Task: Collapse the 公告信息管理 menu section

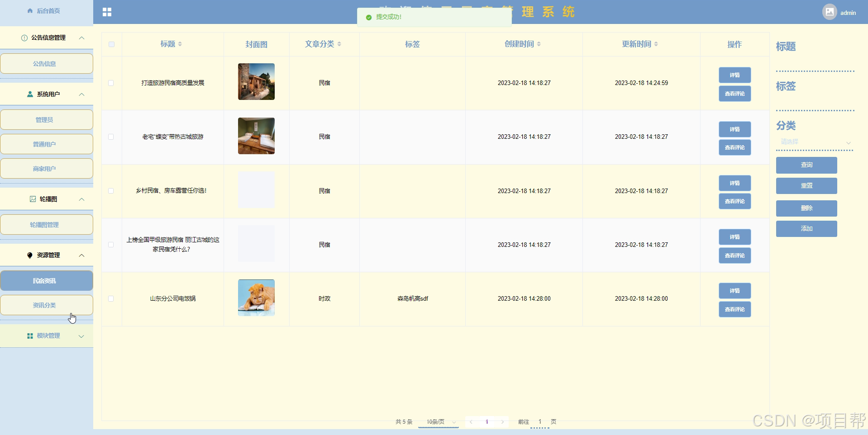Action: click(x=81, y=38)
